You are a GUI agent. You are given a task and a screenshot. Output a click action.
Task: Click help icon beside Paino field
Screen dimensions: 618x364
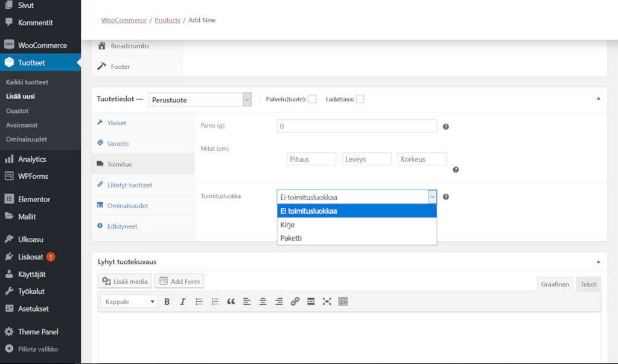pyautogui.click(x=446, y=127)
